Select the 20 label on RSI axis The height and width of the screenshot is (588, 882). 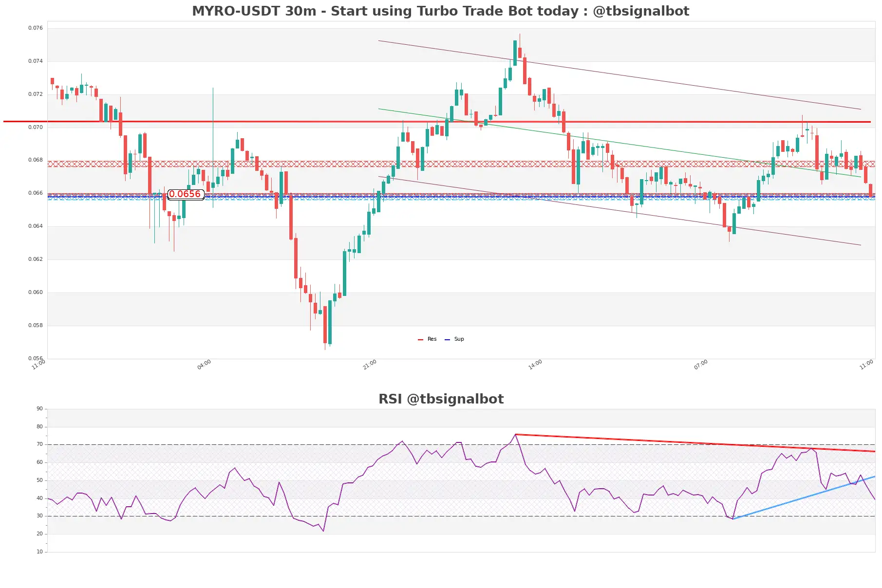39,534
